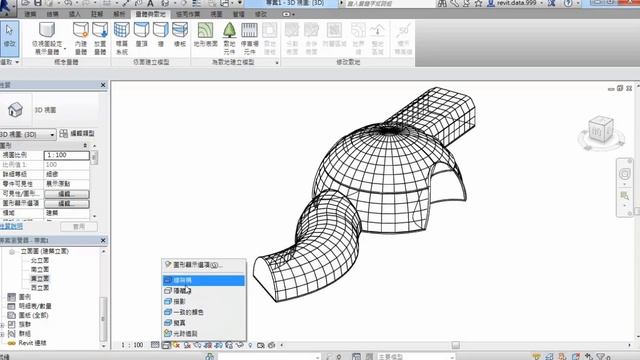Image resolution: width=640 pixels, height=360 pixels.
Task: Collapse 立面圖 (建築立面) tree node
Action: (x=12, y=251)
